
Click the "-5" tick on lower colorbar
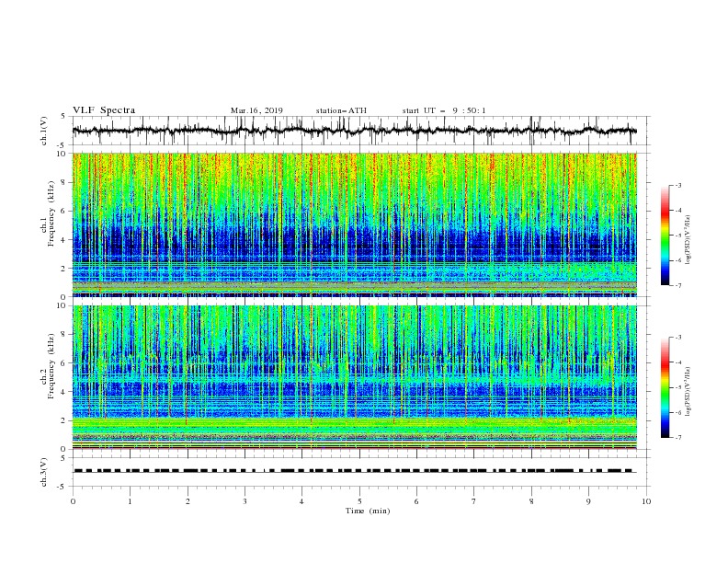pyautogui.click(x=677, y=387)
